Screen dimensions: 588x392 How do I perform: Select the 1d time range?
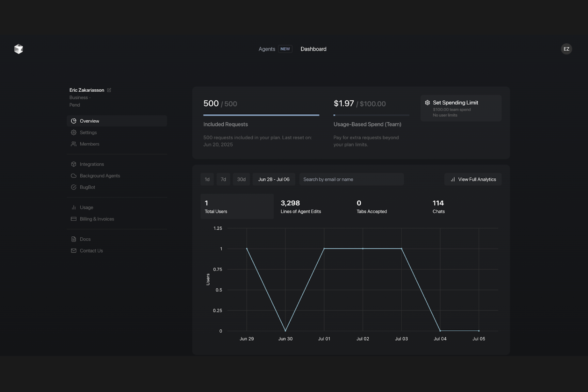[x=207, y=180]
